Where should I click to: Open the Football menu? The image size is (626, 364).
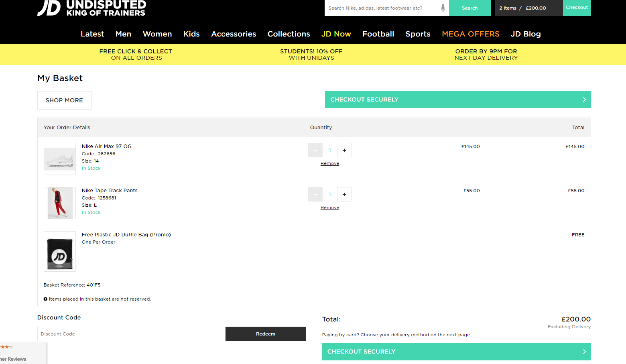(378, 34)
